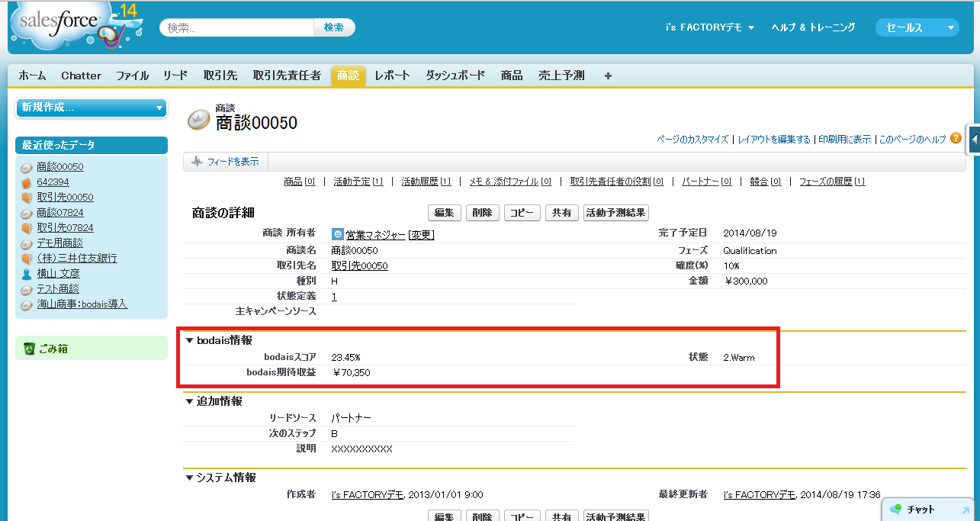The height and width of the screenshot is (521, 980).
Task: Open the リード tab
Action: coord(175,76)
